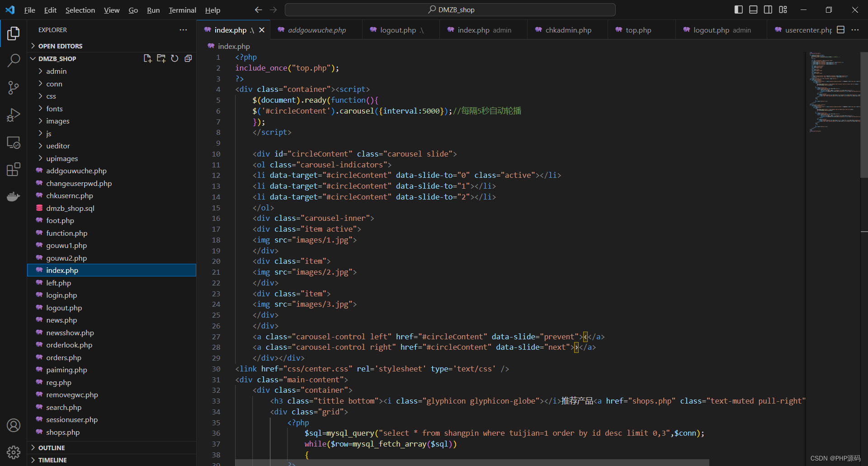868x466 pixels.
Task: Open the Manage gear menu
Action: tap(14, 452)
